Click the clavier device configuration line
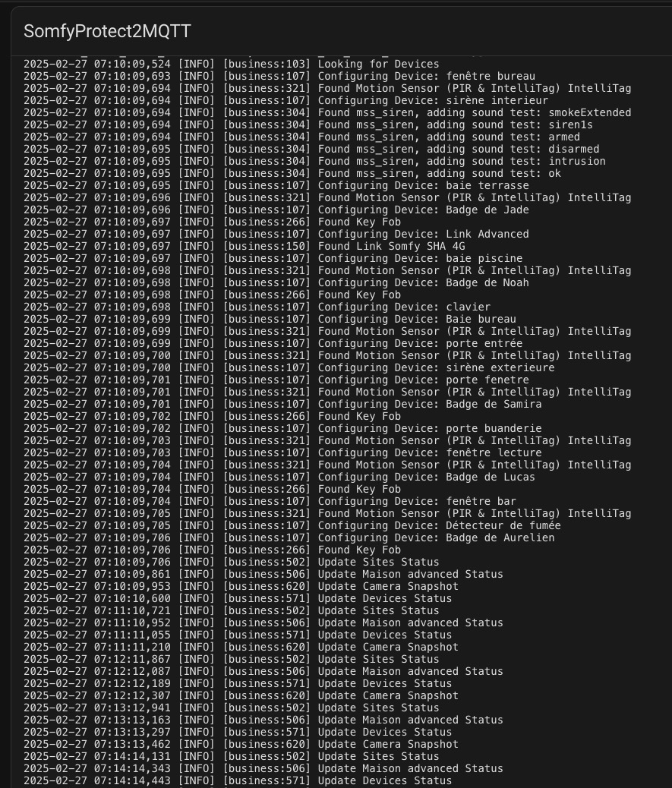The height and width of the screenshot is (788, 672). point(257,307)
